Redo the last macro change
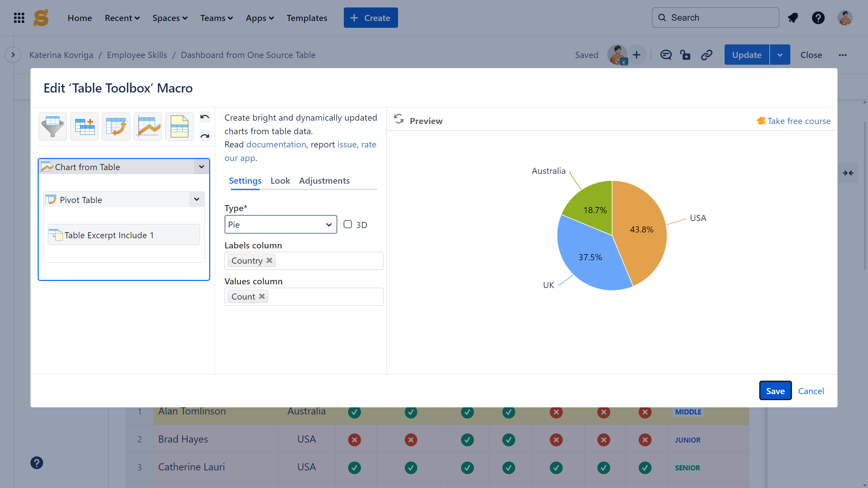Screen dimensions: 868x488 coord(205,136)
